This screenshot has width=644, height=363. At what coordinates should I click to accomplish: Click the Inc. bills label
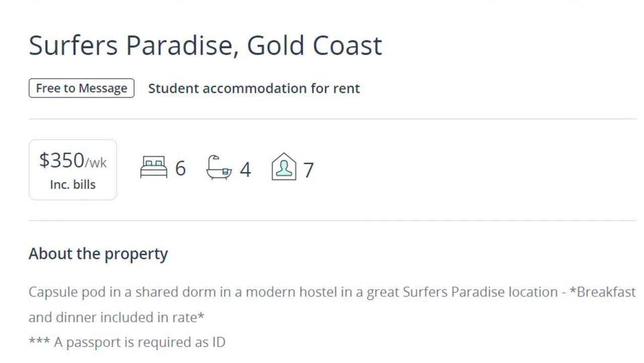[73, 185]
